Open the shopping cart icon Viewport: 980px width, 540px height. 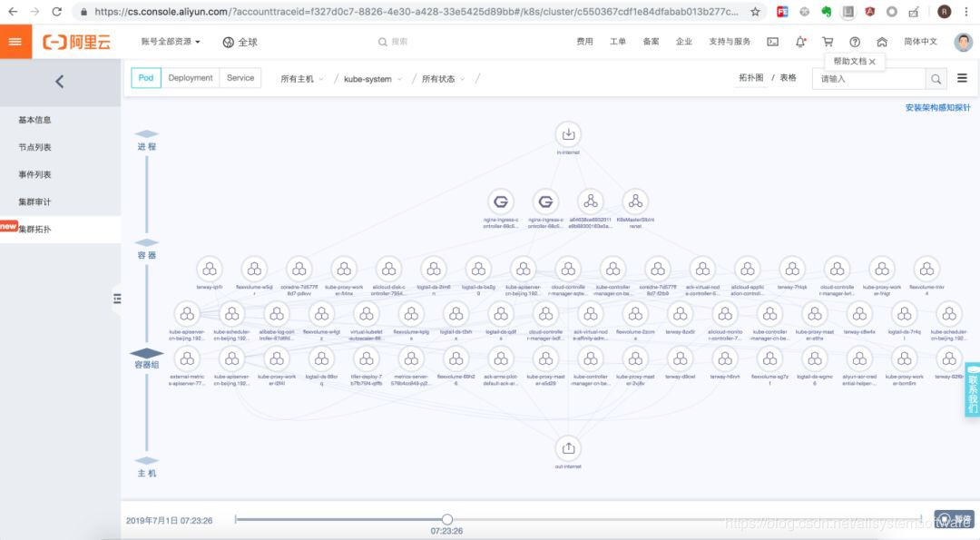(x=828, y=41)
